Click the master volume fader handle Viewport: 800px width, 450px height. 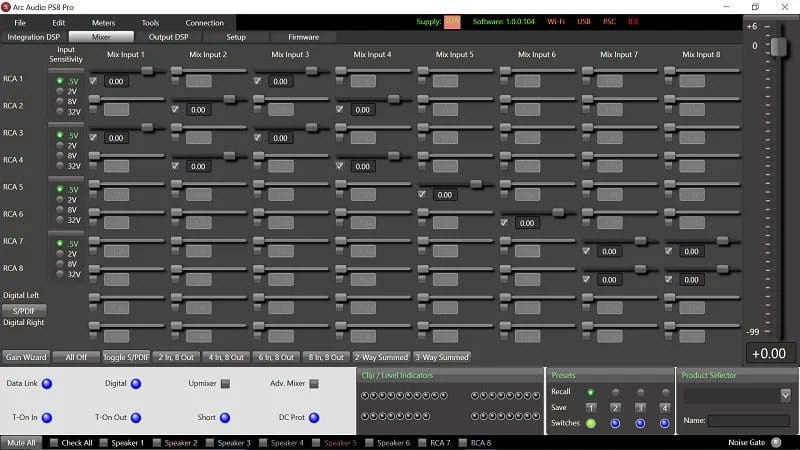coord(779,46)
